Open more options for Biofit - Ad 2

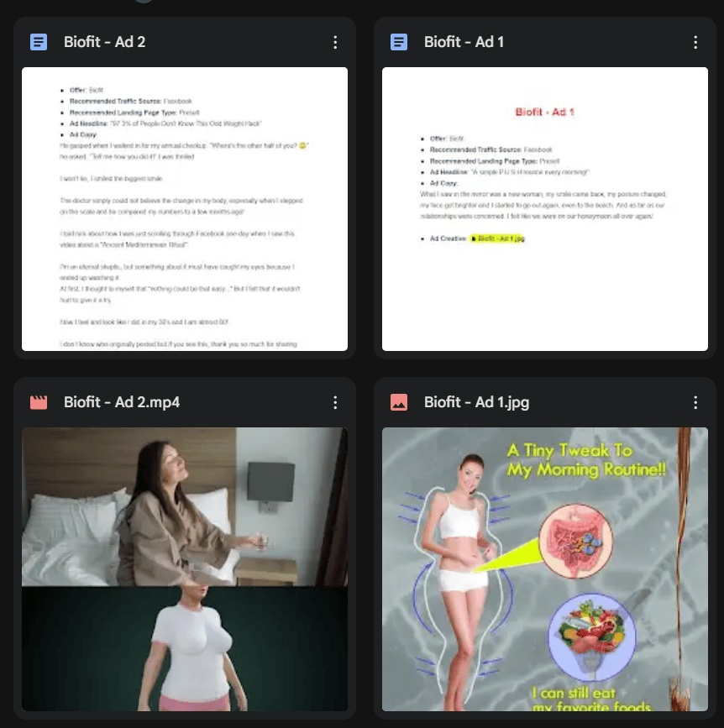tap(335, 42)
